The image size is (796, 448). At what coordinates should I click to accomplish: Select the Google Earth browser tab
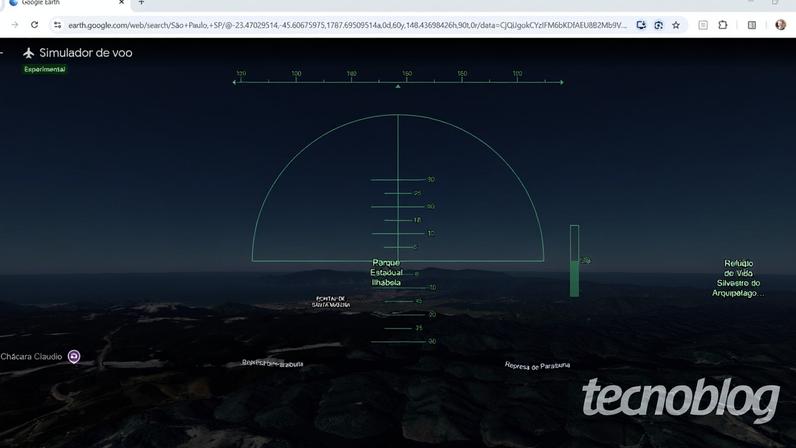(66, 3)
